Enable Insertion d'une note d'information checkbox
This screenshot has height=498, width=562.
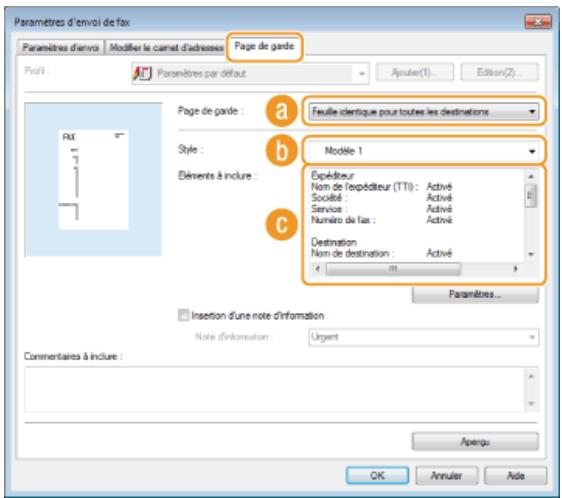tap(184, 315)
